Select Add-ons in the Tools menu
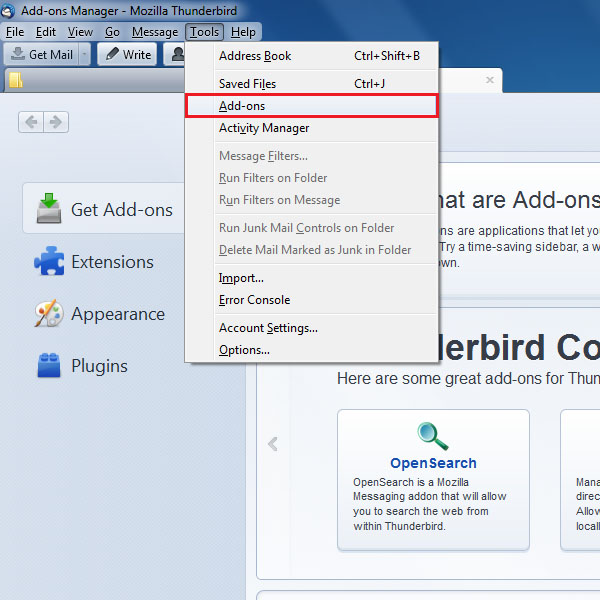The width and height of the screenshot is (600, 600). pyautogui.click(x=311, y=106)
